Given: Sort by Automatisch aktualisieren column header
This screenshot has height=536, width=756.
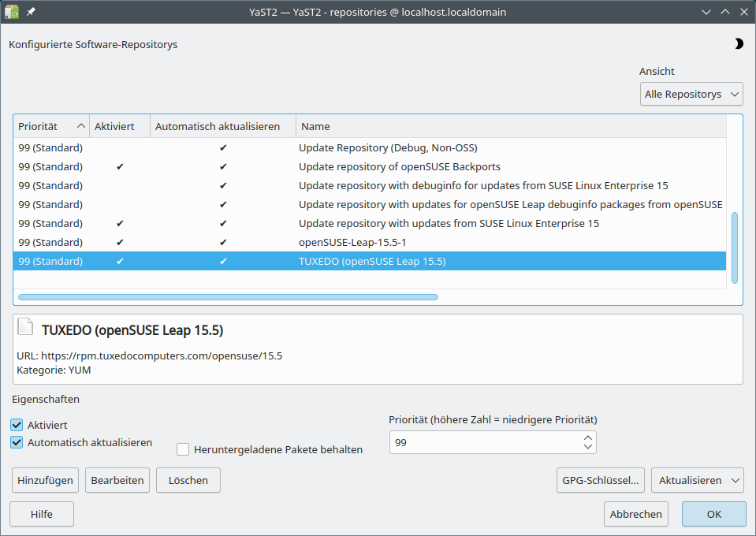Looking at the screenshot, I should click(x=223, y=126).
